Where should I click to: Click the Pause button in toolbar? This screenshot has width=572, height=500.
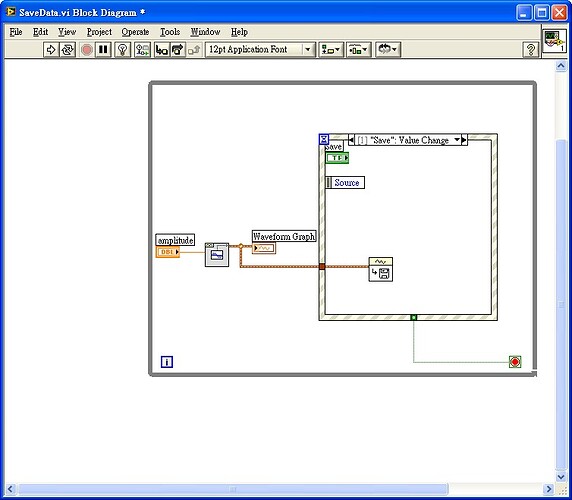click(103, 50)
